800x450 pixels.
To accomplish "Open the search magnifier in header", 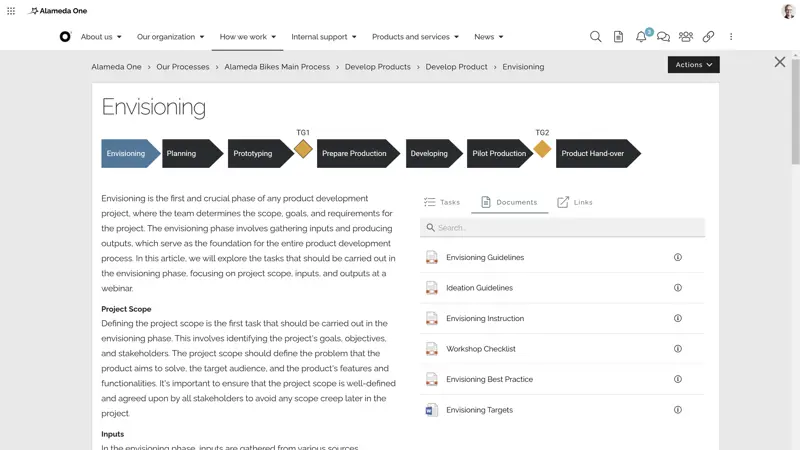I will click(595, 37).
